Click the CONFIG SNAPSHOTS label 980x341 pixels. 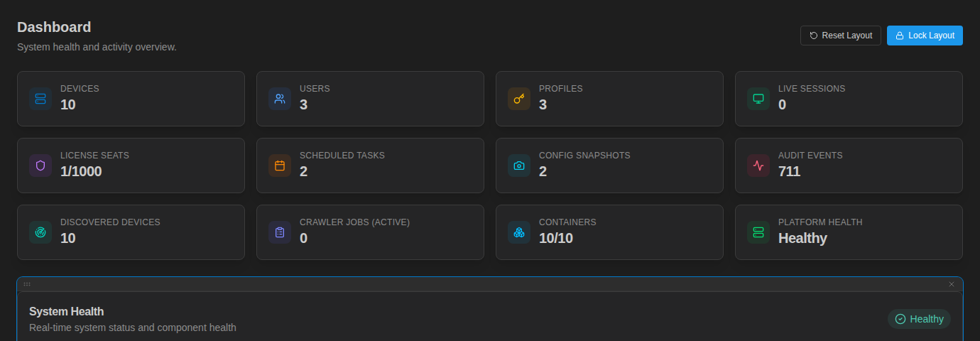pos(584,155)
